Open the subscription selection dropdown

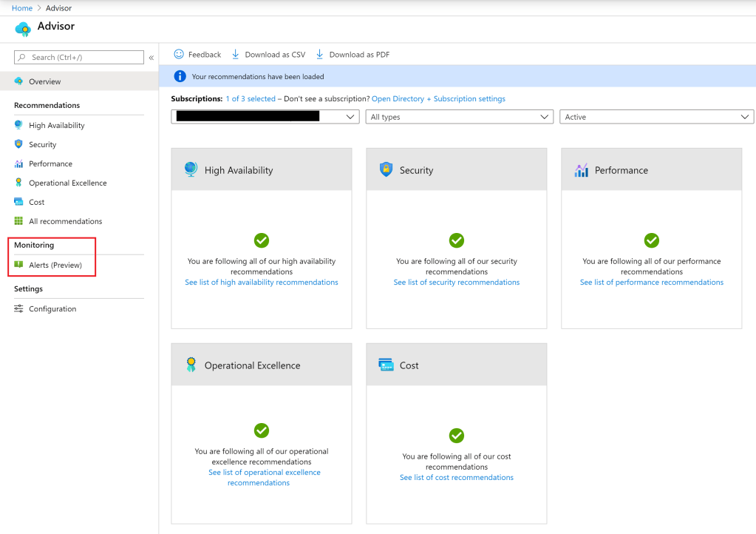(x=265, y=117)
